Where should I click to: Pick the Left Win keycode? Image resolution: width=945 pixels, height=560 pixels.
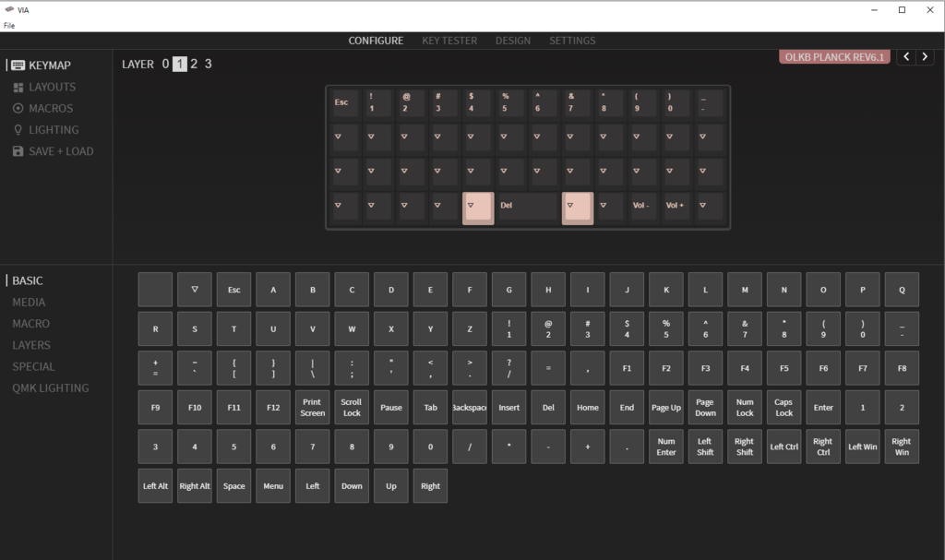(863, 447)
